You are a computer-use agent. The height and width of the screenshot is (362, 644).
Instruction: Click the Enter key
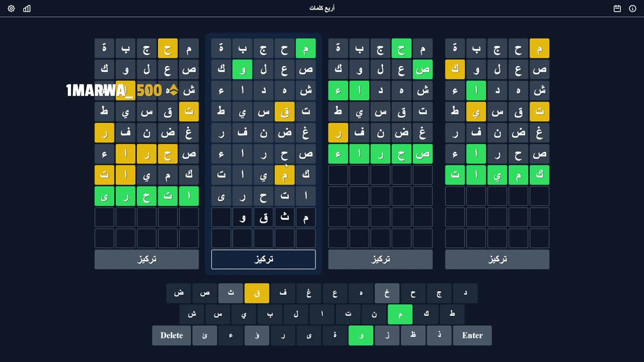(x=472, y=335)
